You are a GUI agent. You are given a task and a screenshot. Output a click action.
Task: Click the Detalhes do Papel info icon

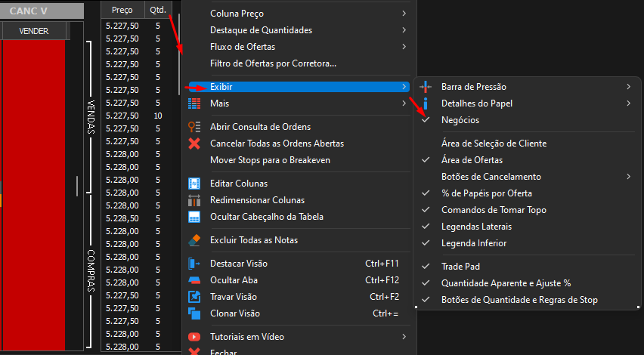pyautogui.click(x=426, y=103)
